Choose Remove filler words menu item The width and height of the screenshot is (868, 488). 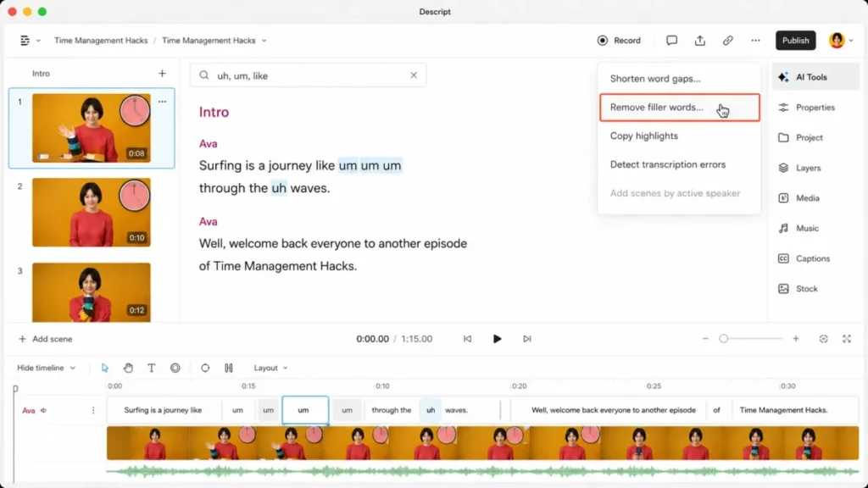pos(679,108)
